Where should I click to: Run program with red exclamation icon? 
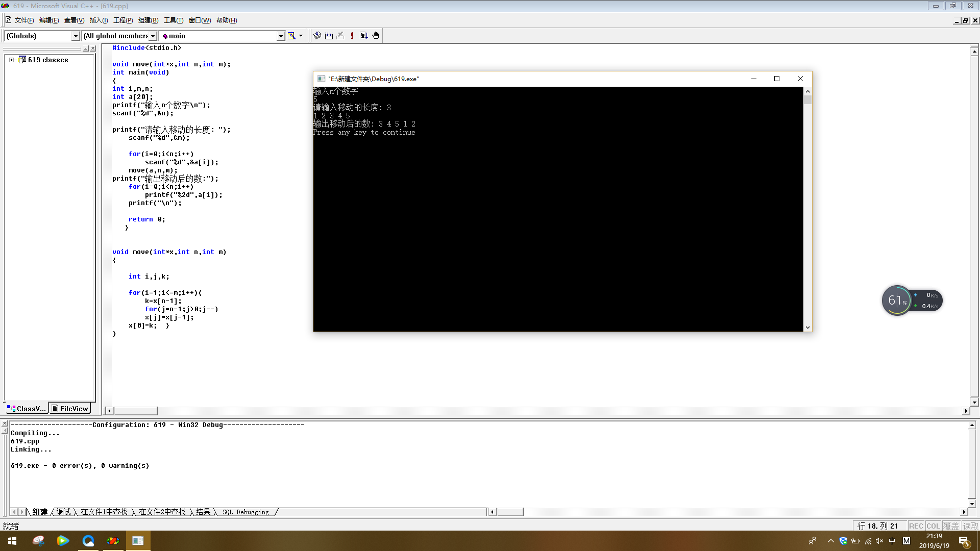coord(352,36)
